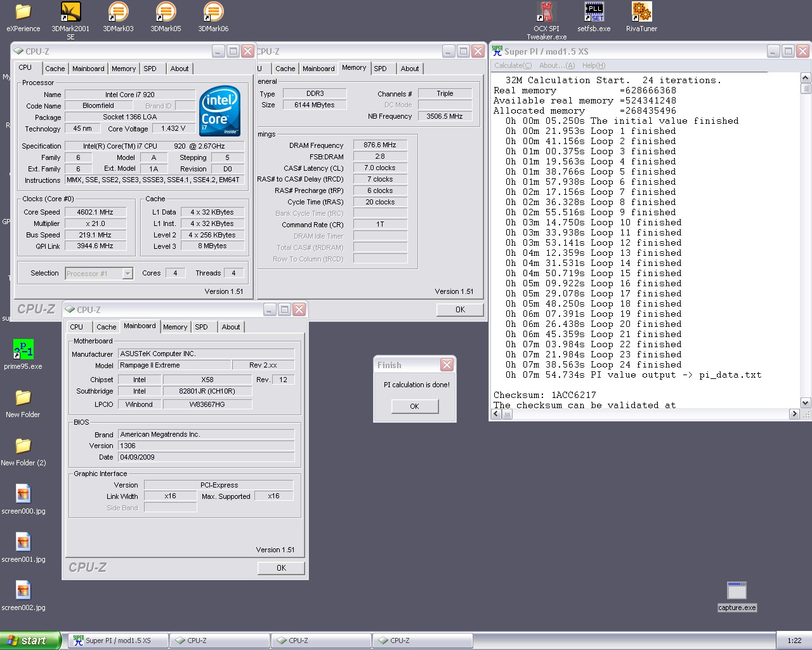Launch 3DMark2001 SE desktop shortcut
The width and height of the screenshot is (812, 650).
70,20
